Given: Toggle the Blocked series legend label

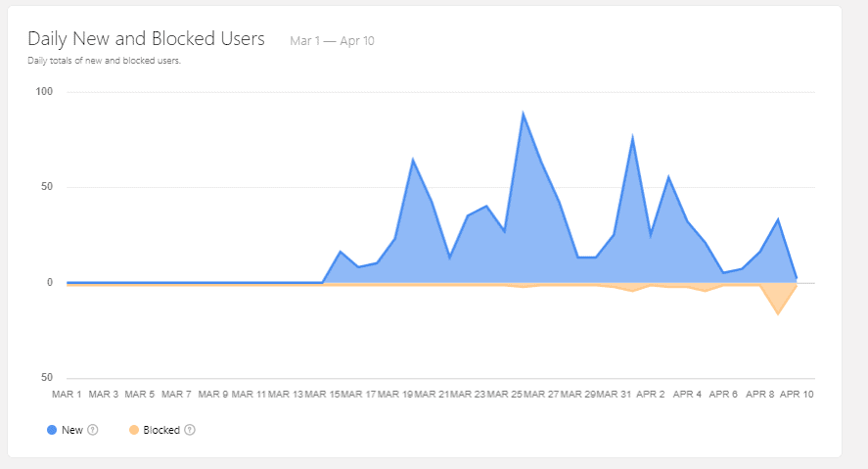Looking at the screenshot, I should click(x=161, y=430).
